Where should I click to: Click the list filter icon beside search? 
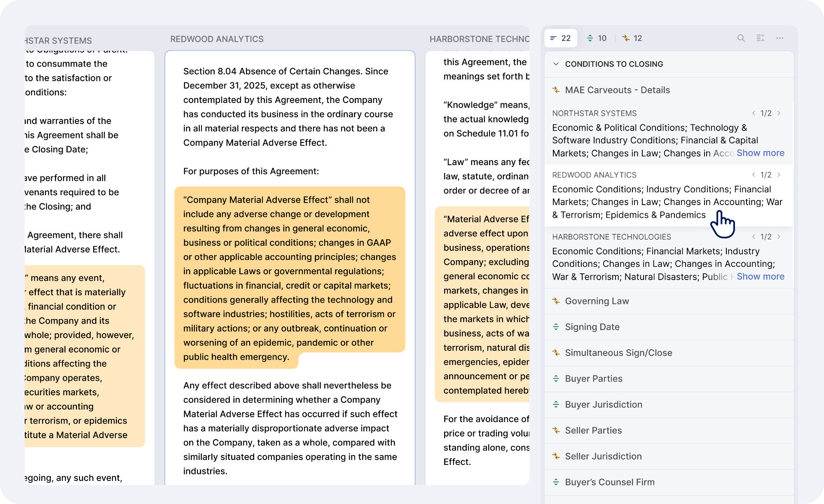(761, 38)
